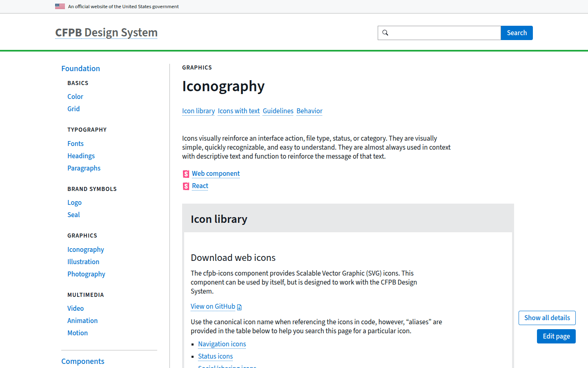This screenshot has height=368, width=588.
Task: Open the Grid page in sidebar
Action: [x=73, y=109]
